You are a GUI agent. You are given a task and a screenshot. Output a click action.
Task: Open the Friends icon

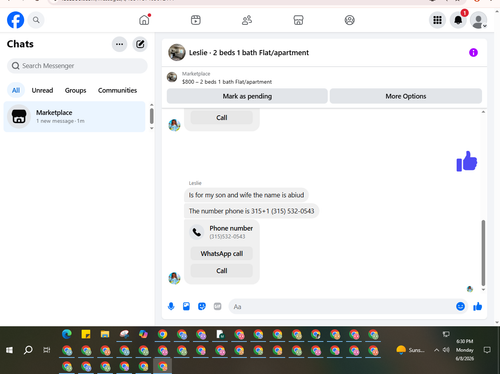click(x=247, y=20)
